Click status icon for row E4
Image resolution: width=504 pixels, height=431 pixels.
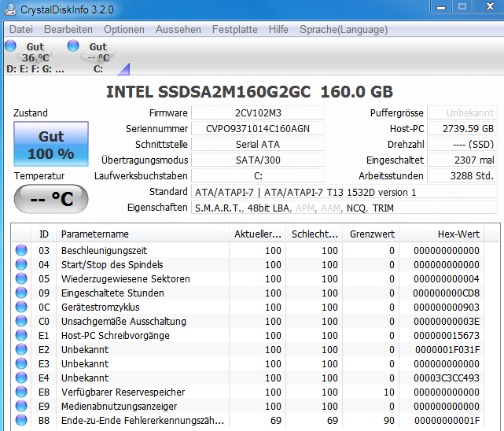21,378
